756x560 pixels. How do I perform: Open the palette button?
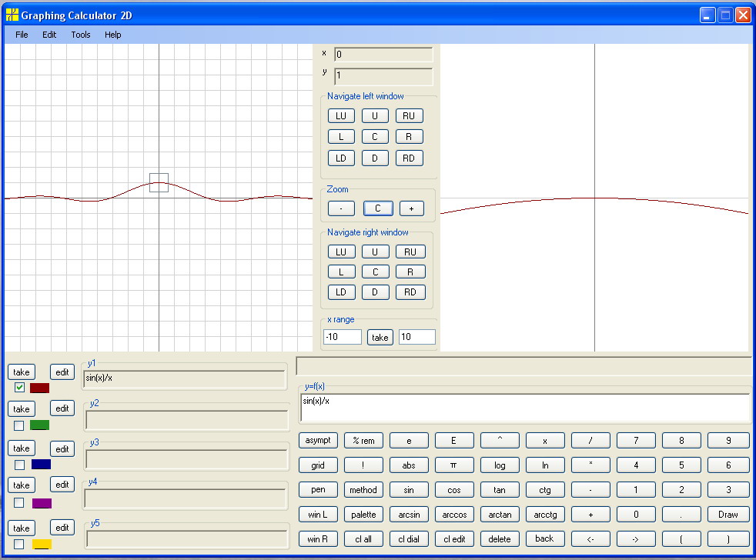[363, 515]
